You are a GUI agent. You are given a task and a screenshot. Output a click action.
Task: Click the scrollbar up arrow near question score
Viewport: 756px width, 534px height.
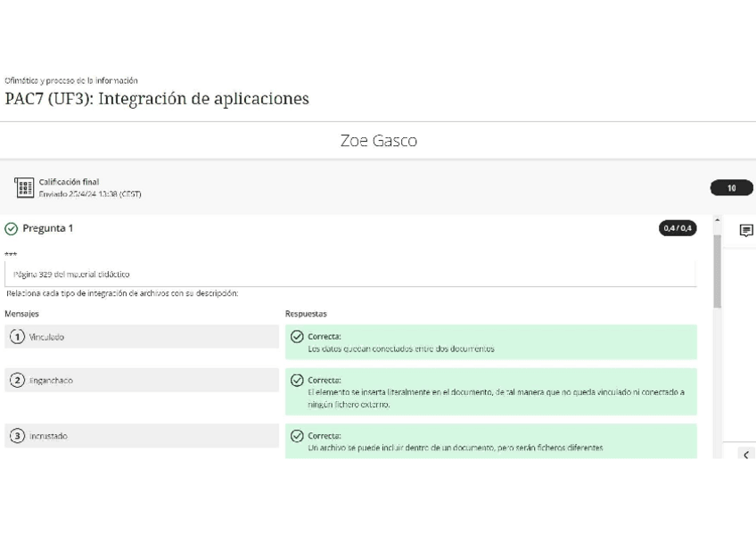pos(718,220)
